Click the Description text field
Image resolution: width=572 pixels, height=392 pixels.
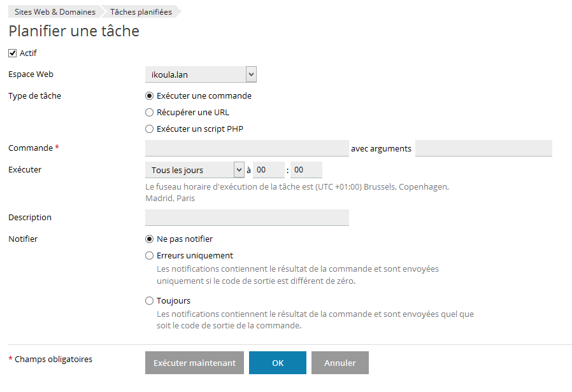coord(247,218)
